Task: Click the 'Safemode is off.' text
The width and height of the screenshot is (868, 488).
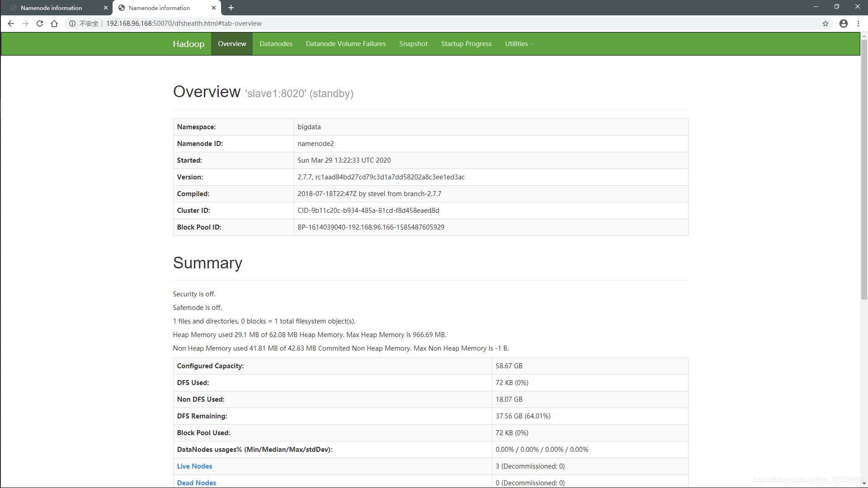Action: point(197,308)
